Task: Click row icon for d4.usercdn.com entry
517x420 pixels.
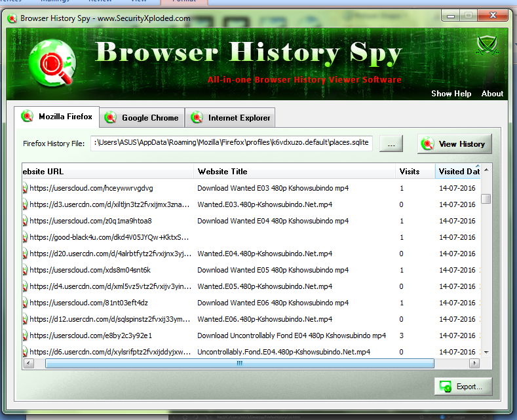Action: pos(25,286)
